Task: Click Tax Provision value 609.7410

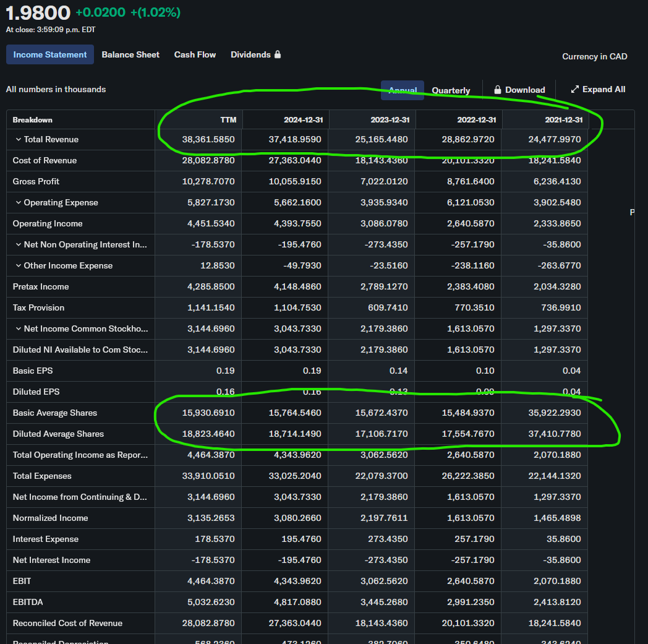Action: point(388,307)
